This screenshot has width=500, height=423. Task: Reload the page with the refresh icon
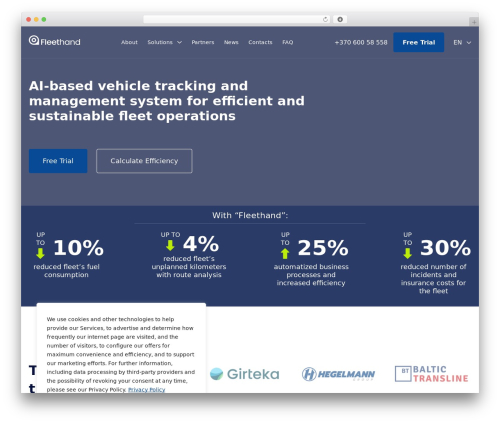[325, 19]
